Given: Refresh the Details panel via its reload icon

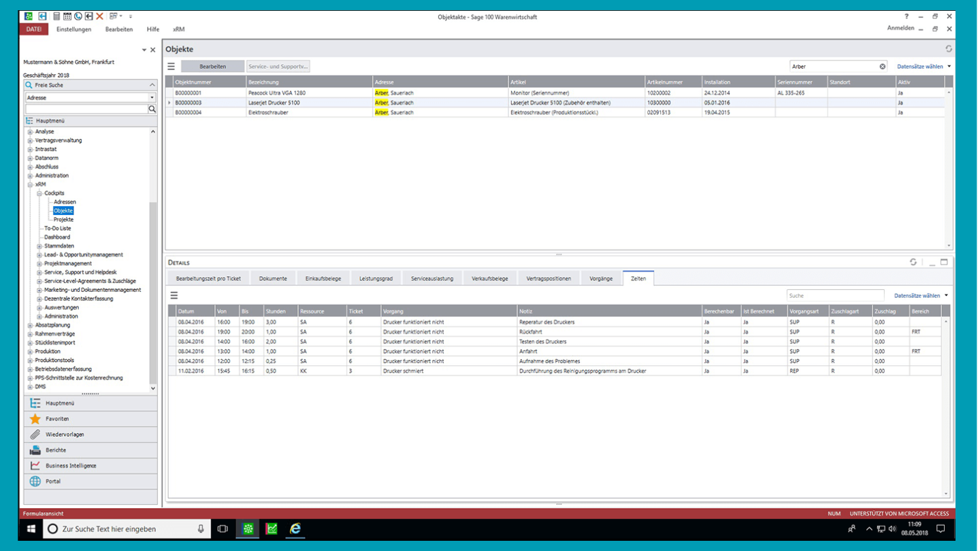Looking at the screenshot, I should click(x=914, y=261).
